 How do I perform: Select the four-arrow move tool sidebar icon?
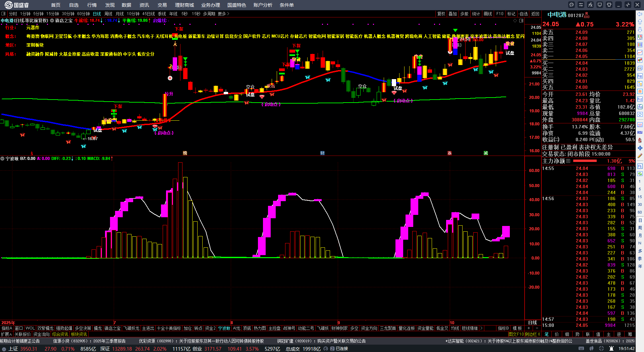pos(640,148)
